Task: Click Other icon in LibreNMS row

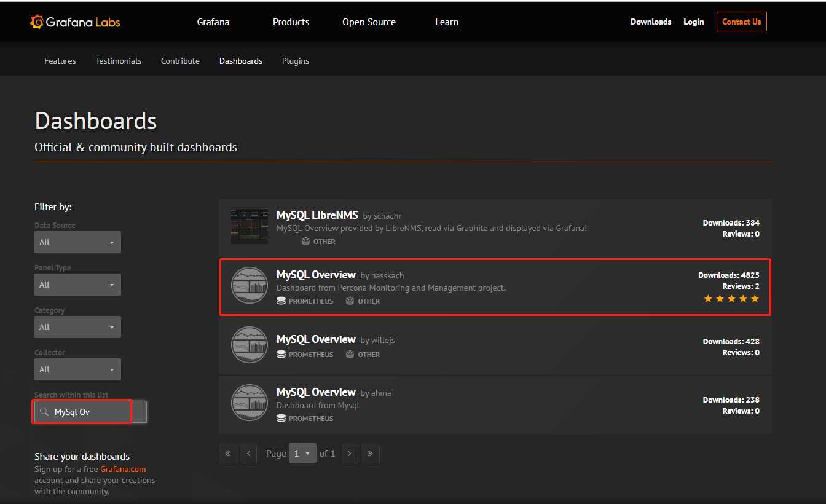Action: (306, 242)
